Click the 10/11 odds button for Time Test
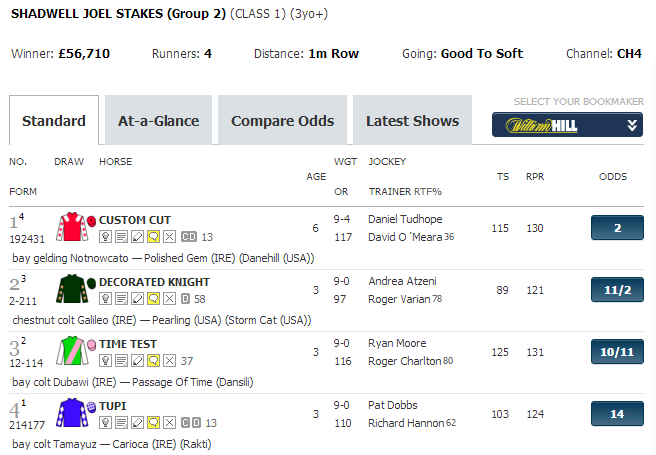Viewport: 656px width, 455px height. (617, 352)
